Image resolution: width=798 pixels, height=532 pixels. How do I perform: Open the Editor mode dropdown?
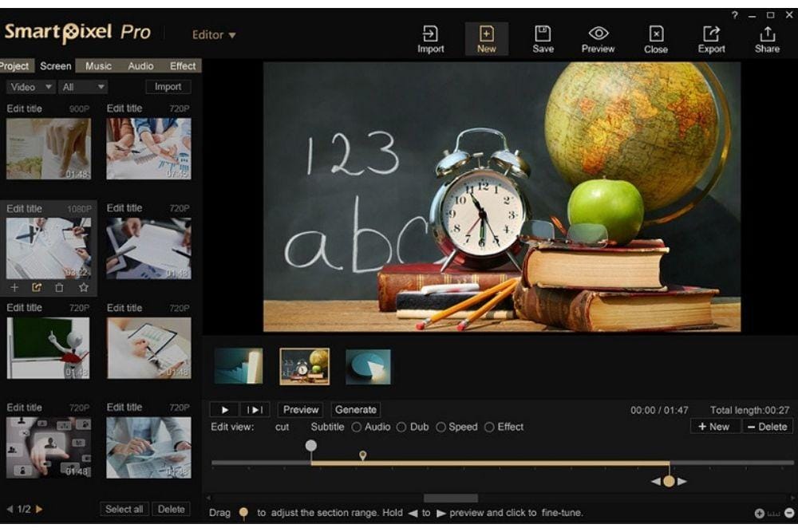[215, 35]
